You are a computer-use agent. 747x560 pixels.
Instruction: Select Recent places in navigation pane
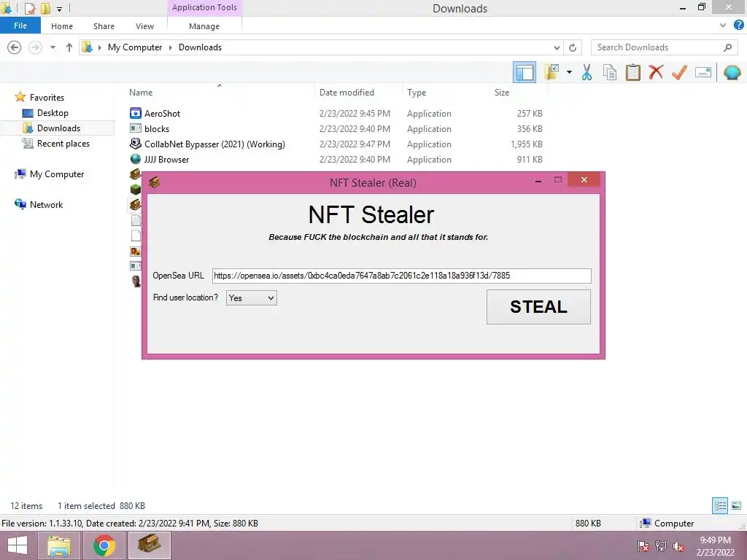[63, 144]
